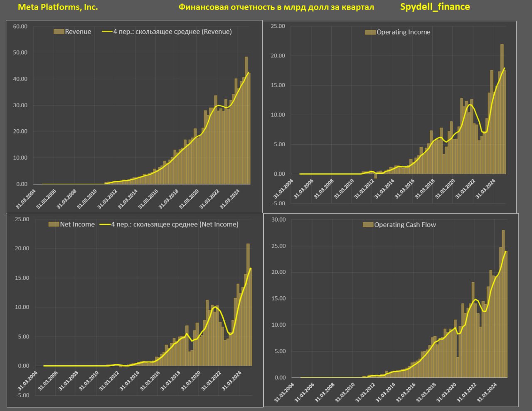The image size is (532, 411).
Task: Click the Russian financial report heading text
Action: pyautogui.click(x=276, y=7)
